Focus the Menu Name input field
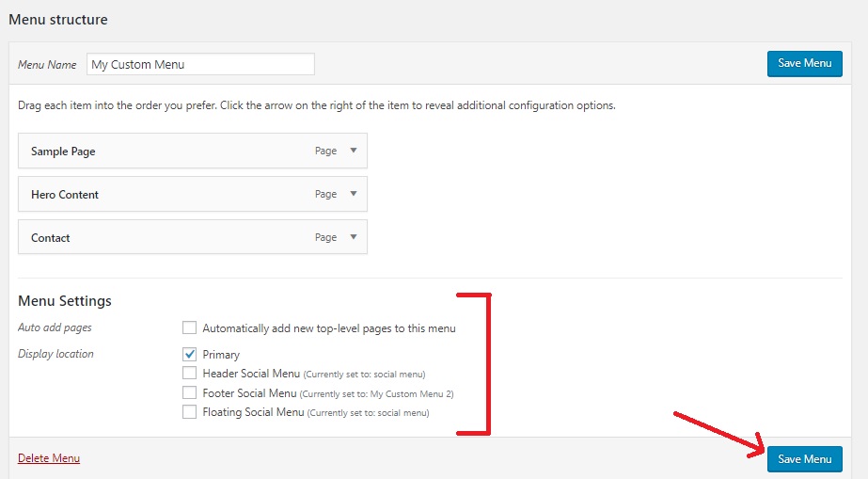Image resolution: width=868 pixels, height=479 pixels. click(200, 64)
